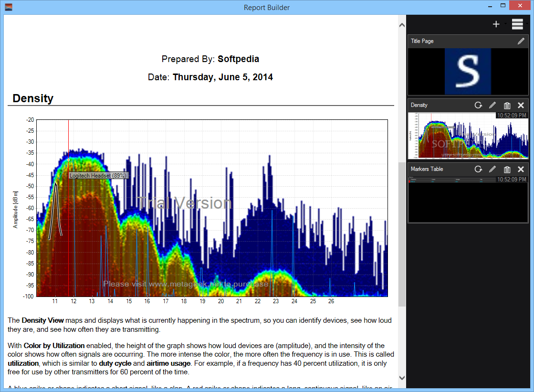This screenshot has width=534, height=392.
Task: Open the three-bar report menu icon
Action: tap(517, 24)
